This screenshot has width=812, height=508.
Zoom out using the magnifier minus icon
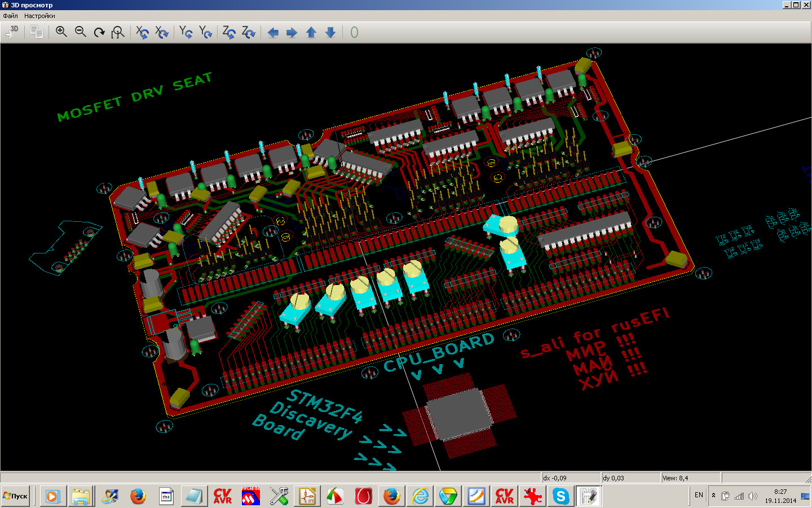tap(81, 32)
